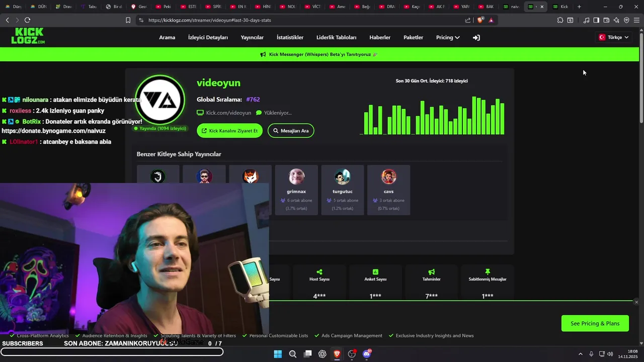Click the Kick Messenger Whispers announcement banner
644x362 pixels.
click(319, 54)
